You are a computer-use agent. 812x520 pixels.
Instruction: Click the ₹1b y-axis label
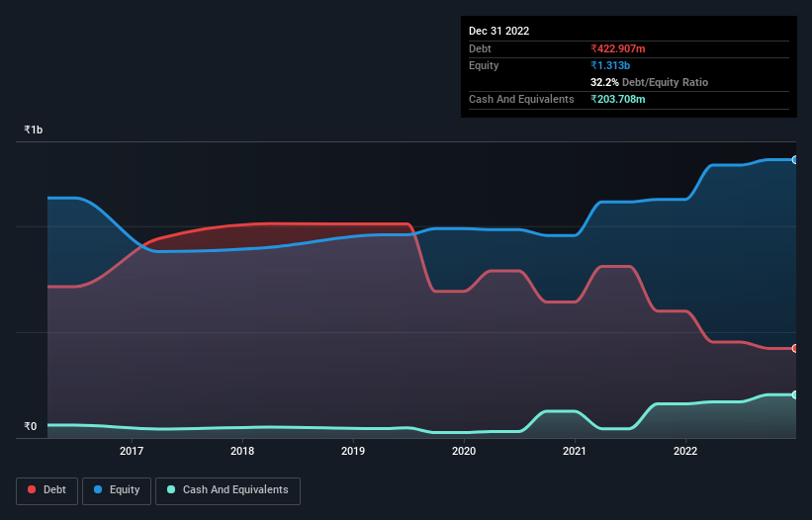click(34, 130)
